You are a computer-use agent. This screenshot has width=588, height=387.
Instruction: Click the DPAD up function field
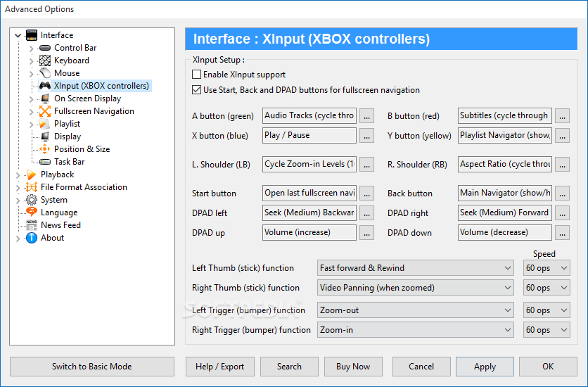pos(309,232)
